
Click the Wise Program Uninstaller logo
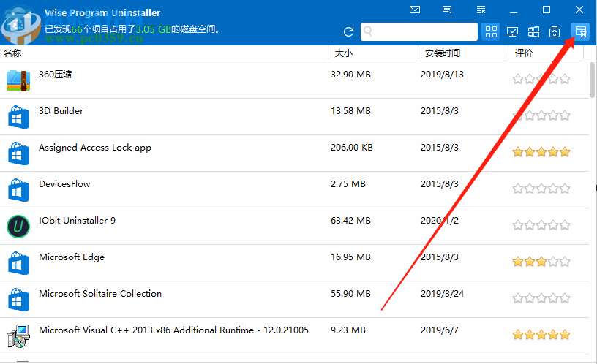21,26
